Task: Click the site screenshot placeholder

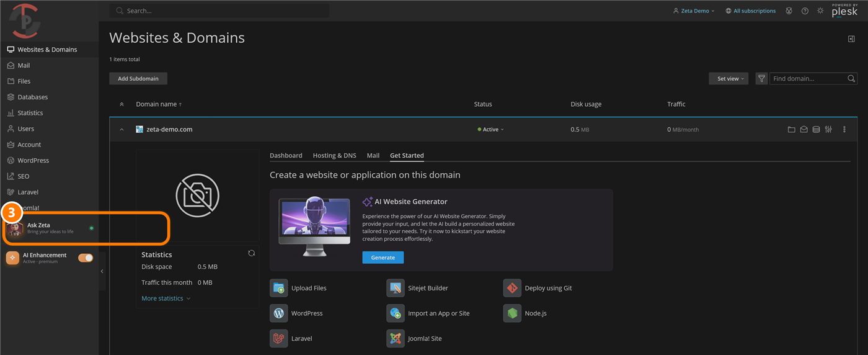Action: pos(197,195)
